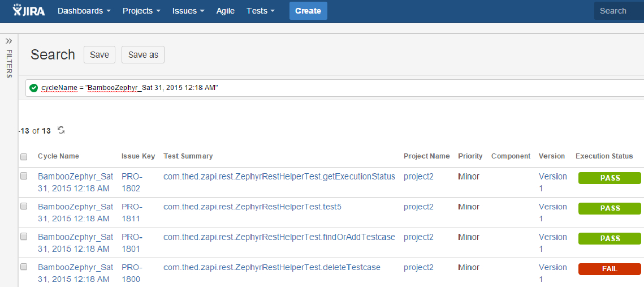Sort by Project Name column header
The width and height of the screenshot is (644, 287).
click(x=427, y=156)
